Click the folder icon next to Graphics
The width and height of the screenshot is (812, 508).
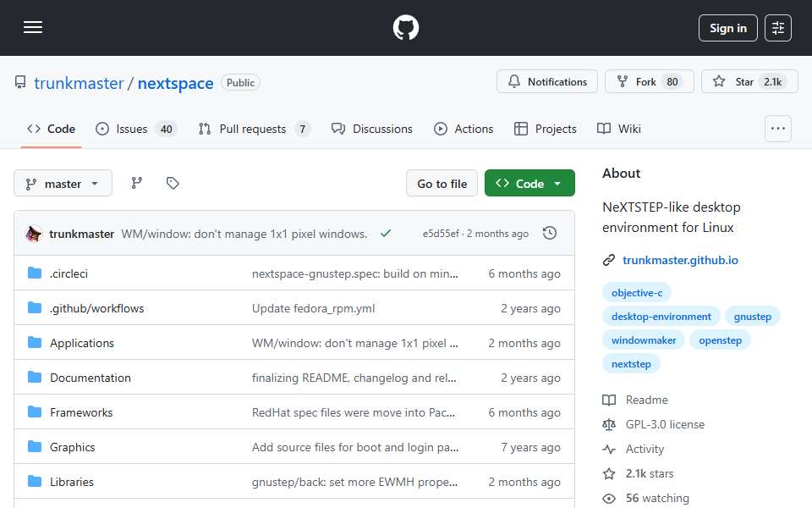point(35,446)
